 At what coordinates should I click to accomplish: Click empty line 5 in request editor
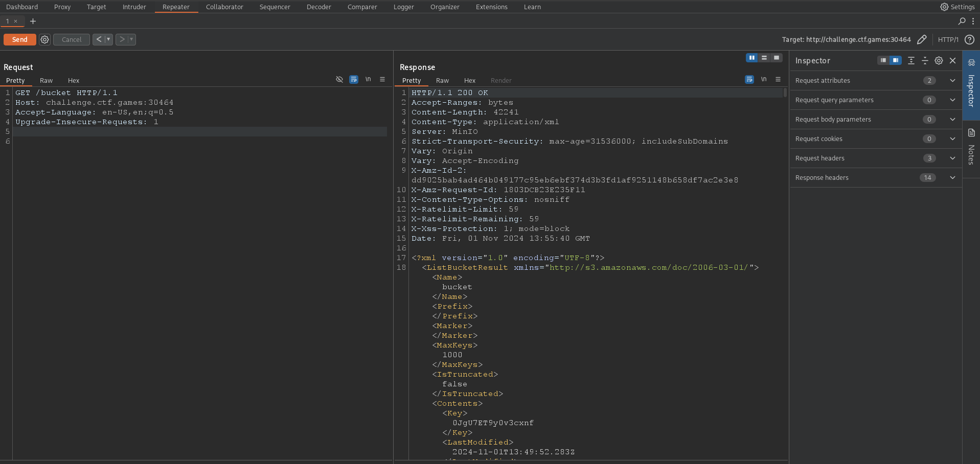pos(199,131)
